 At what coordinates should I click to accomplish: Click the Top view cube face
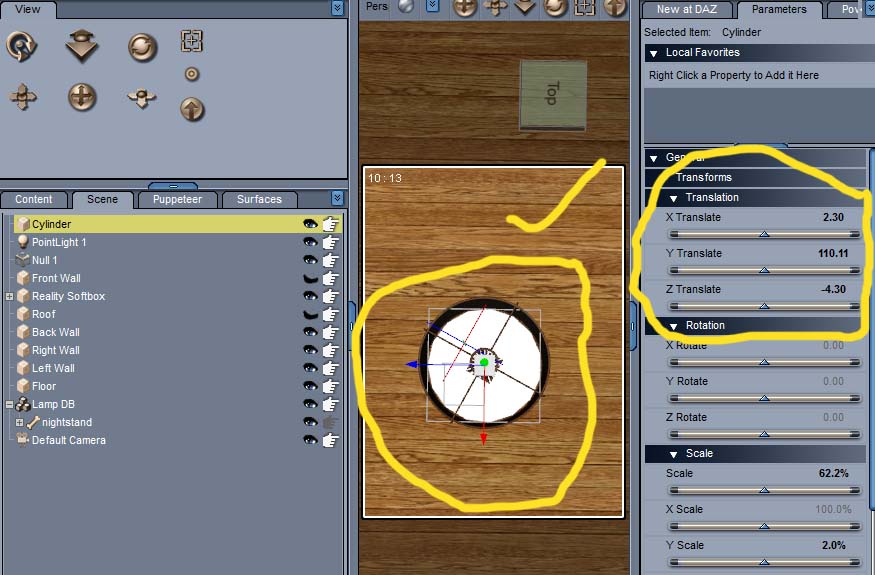tap(552, 94)
